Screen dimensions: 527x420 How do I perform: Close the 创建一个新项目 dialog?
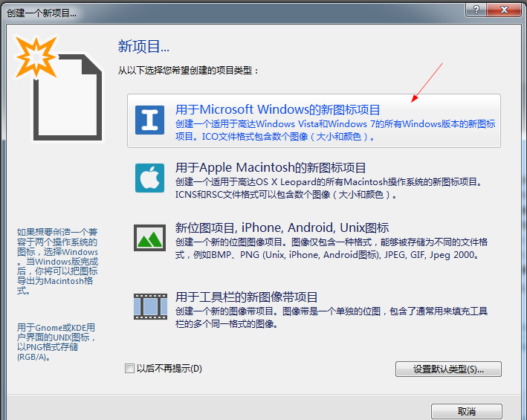tap(504, 10)
